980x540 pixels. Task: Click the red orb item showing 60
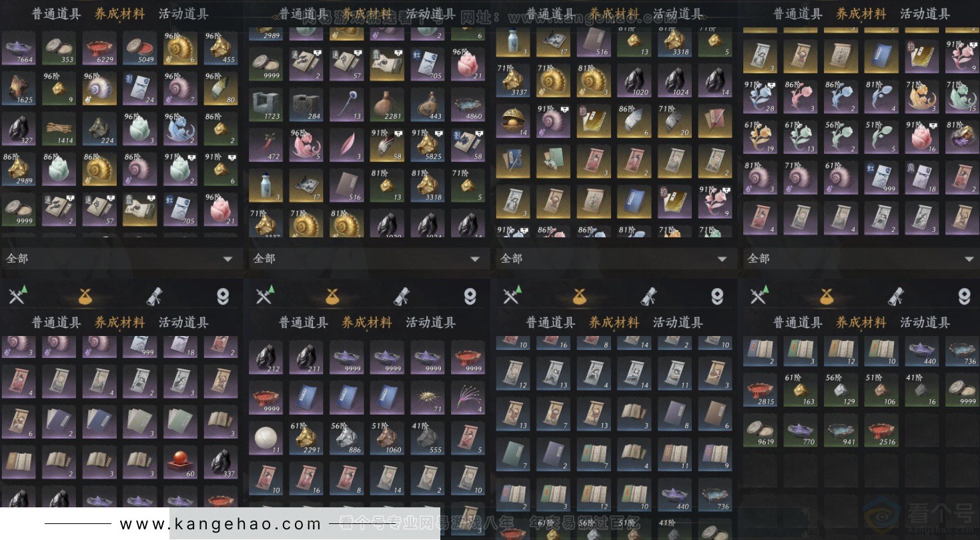pyautogui.click(x=180, y=463)
